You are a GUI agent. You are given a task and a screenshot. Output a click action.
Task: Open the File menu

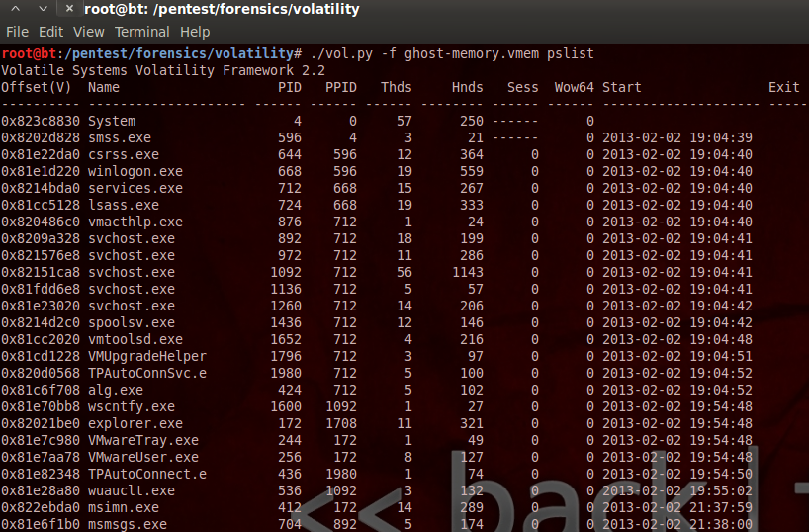(17, 32)
